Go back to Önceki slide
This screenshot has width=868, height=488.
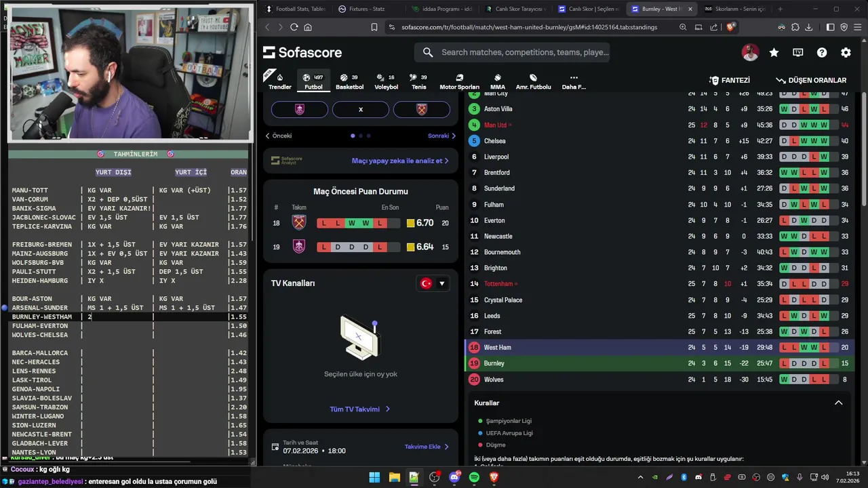279,136
